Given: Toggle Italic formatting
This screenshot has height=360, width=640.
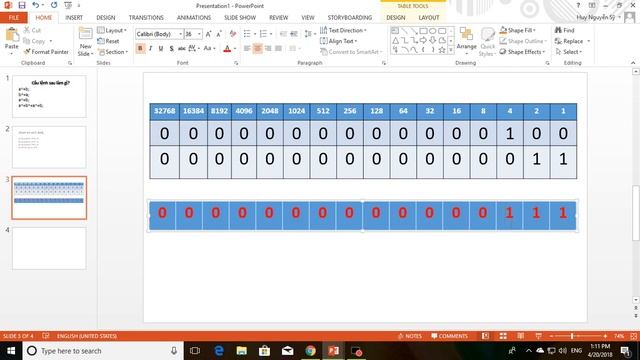Looking at the screenshot, I should coord(150,49).
